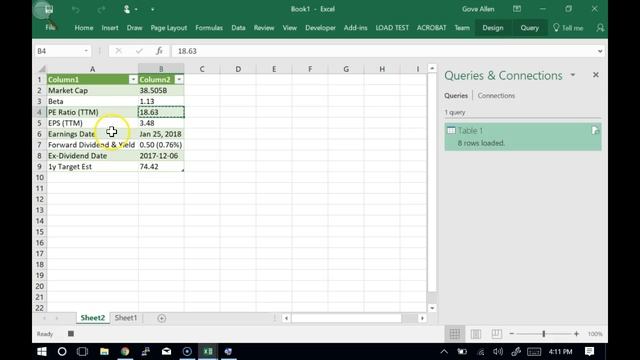This screenshot has height=360, width=640.
Task: Click the macro record icon in status bar
Action: click(71, 333)
